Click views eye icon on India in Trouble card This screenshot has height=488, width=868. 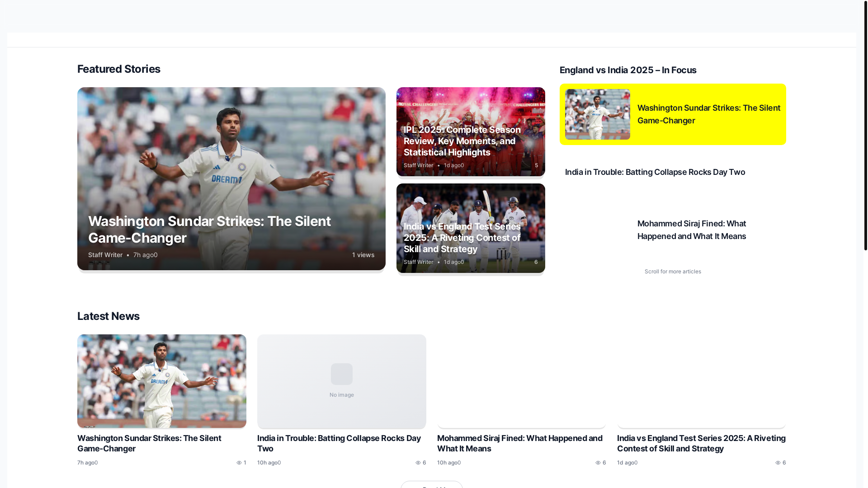(418, 463)
